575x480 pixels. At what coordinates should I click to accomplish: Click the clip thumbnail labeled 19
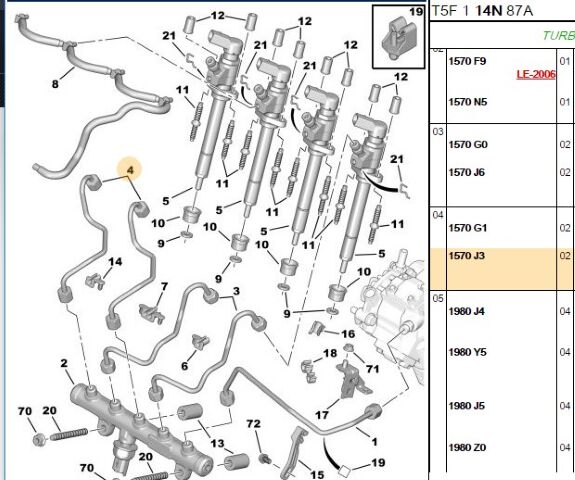tap(399, 37)
